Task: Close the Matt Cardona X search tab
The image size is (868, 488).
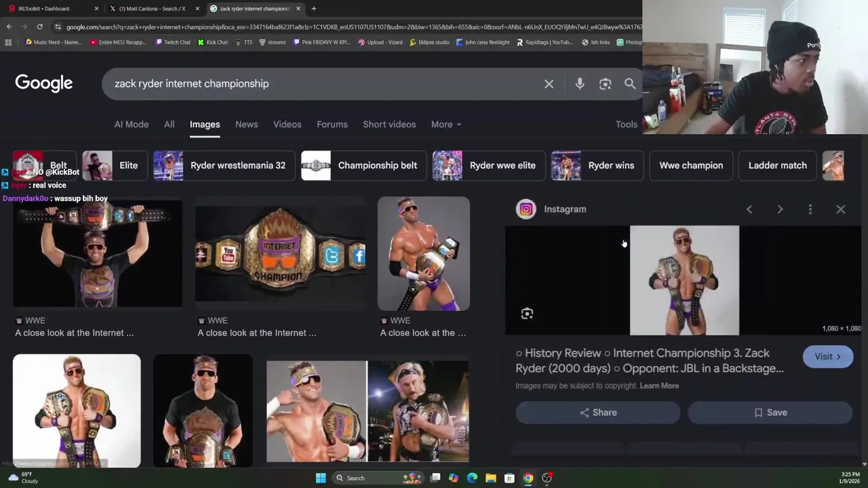Action: pos(197,8)
